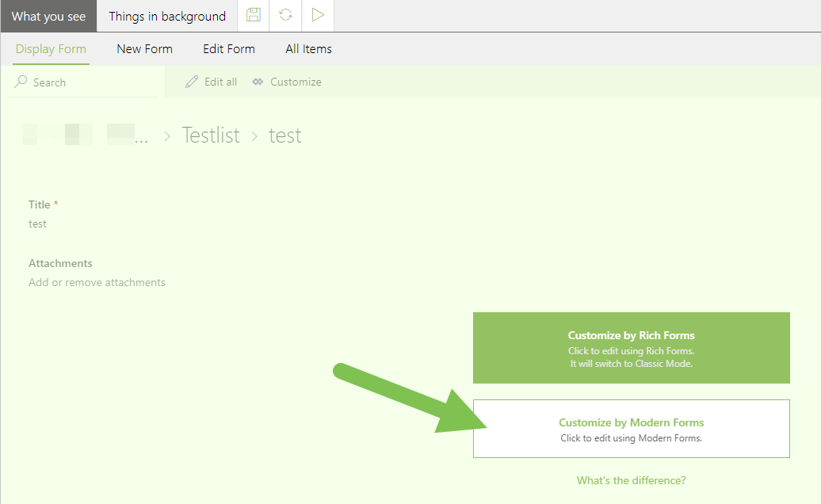Switch to the New Form tab
The width and height of the screenshot is (821, 504).
point(144,49)
